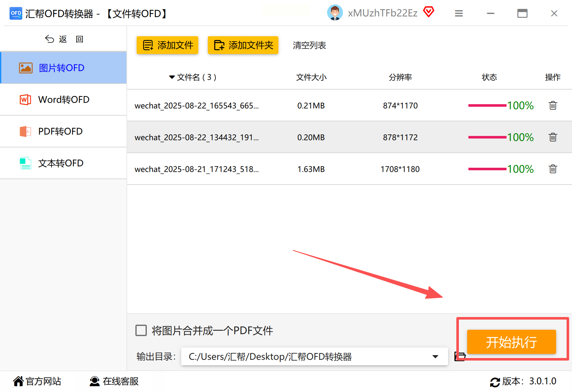Open the hamburger menu icon
Viewport: 572px width, 392px height.
(x=459, y=13)
